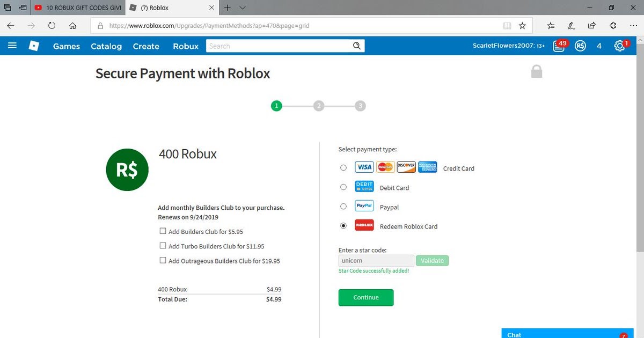Click the search magnifier icon

(357, 46)
